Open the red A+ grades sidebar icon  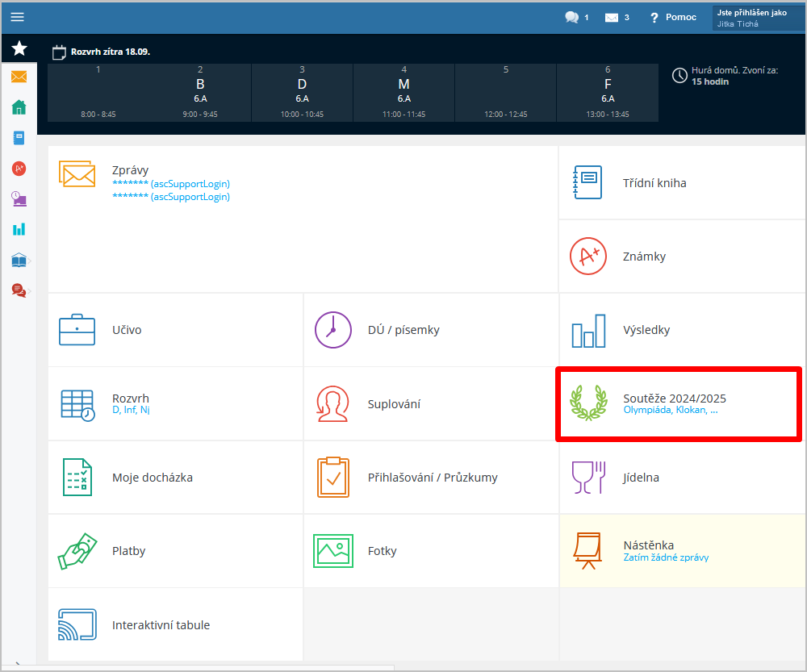coord(19,169)
